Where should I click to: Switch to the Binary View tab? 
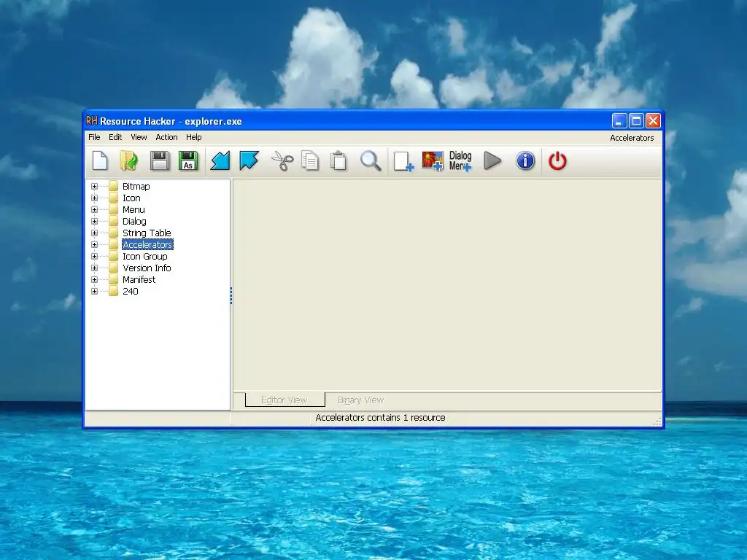tap(360, 400)
